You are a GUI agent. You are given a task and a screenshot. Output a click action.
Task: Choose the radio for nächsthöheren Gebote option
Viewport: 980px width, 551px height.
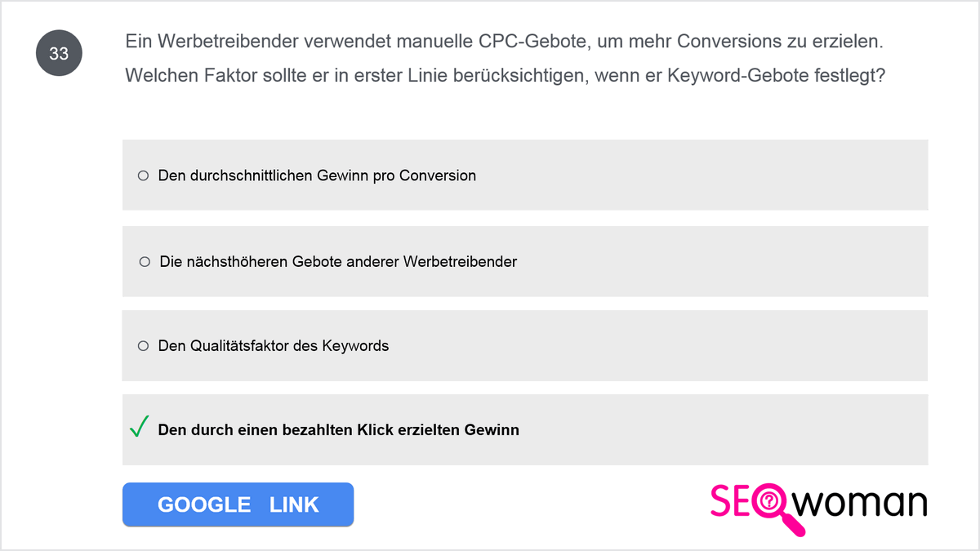tap(145, 262)
